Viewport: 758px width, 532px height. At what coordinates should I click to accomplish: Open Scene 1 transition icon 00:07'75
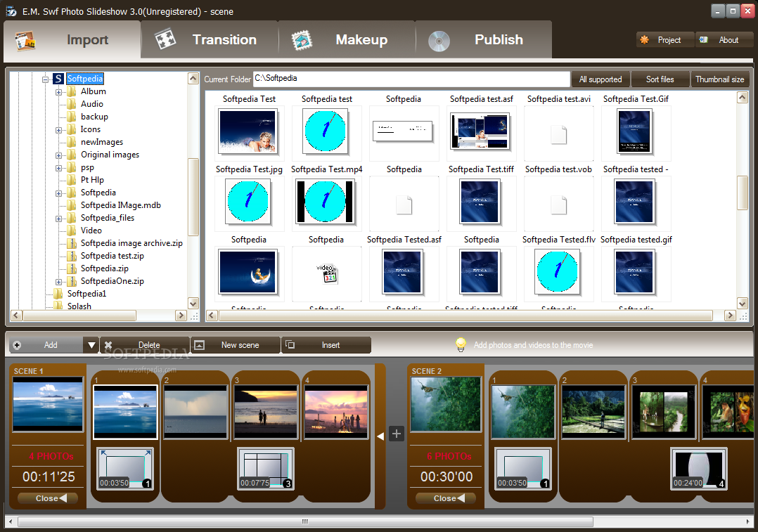tap(265, 469)
